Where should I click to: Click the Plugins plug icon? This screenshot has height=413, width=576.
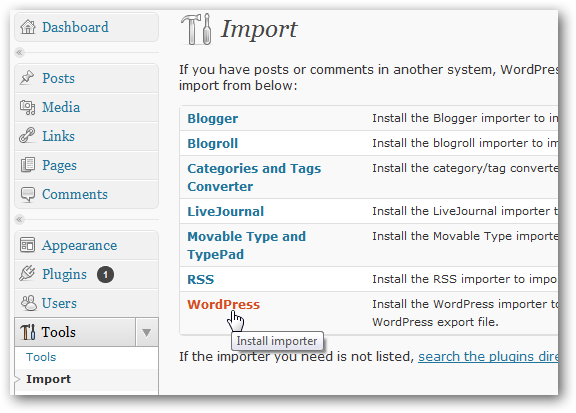pyautogui.click(x=27, y=273)
